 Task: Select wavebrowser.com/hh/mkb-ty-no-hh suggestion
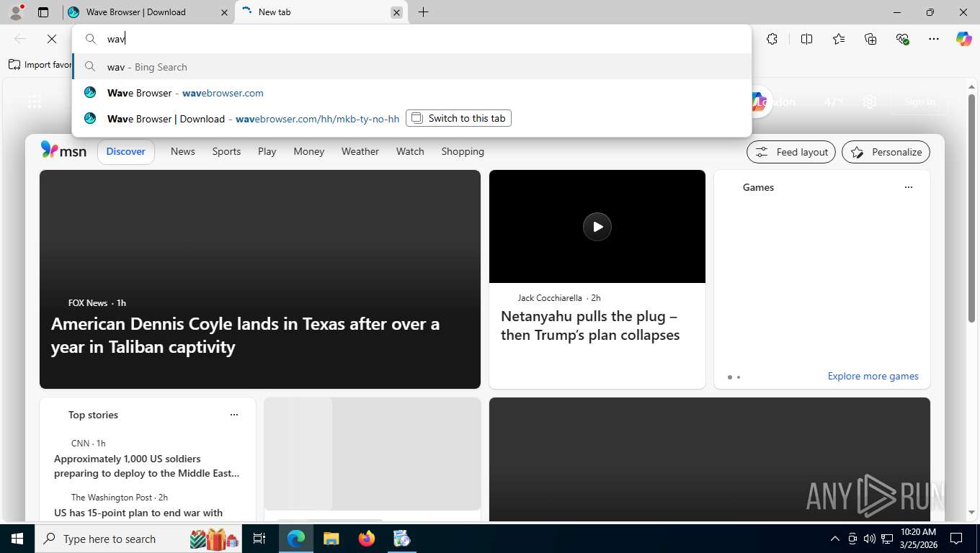pyautogui.click(x=411, y=119)
